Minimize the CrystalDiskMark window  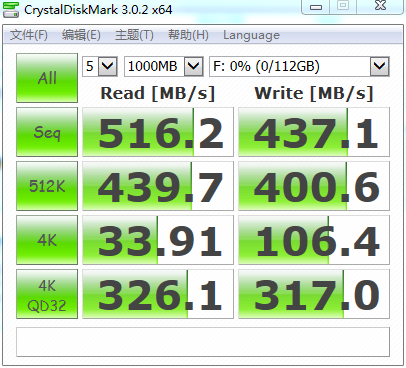tap(315, 7)
